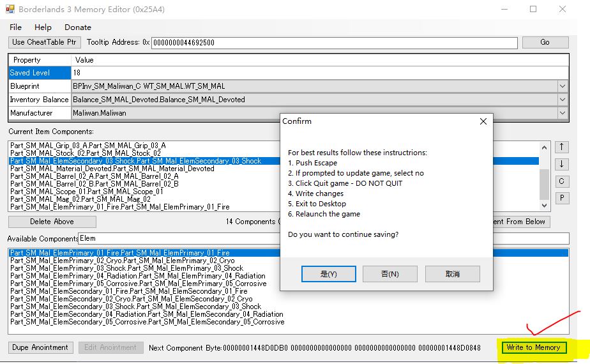Open the File menu
The width and height of the screenshot is (590, 364).
pyautogui.click(x=15, y=27)
